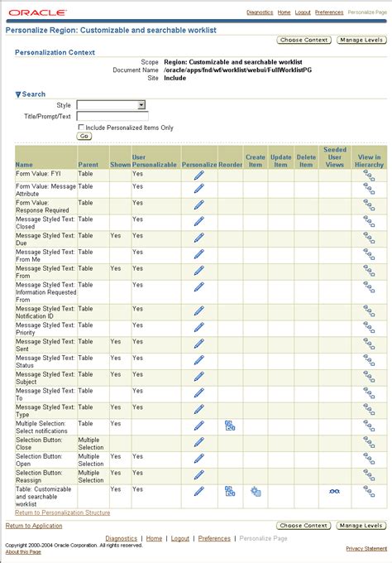Screen dimensions: 392x563
Task: Personalize Message Styled Text: Priority row
Action: [199, 327]
